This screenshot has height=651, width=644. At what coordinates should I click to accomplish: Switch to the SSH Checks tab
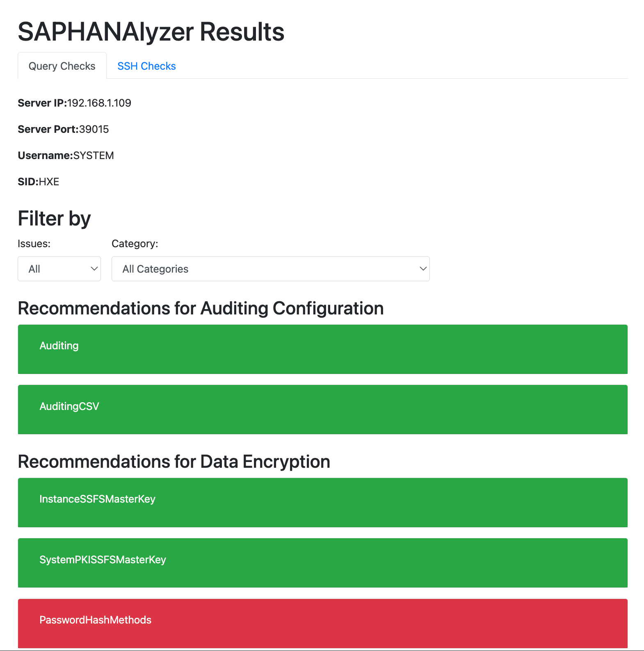point(146,66)
